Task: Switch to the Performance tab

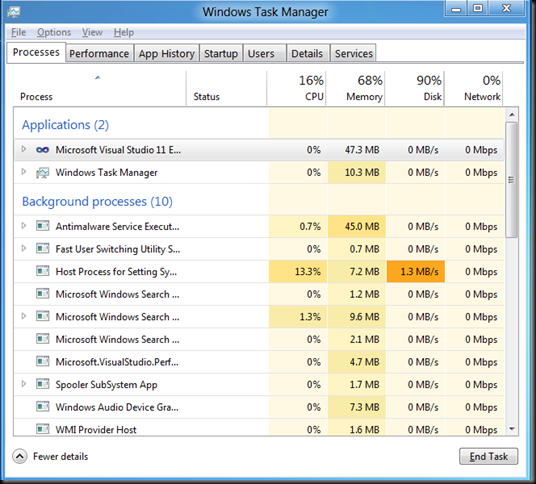Action: [x=99, y=53]
